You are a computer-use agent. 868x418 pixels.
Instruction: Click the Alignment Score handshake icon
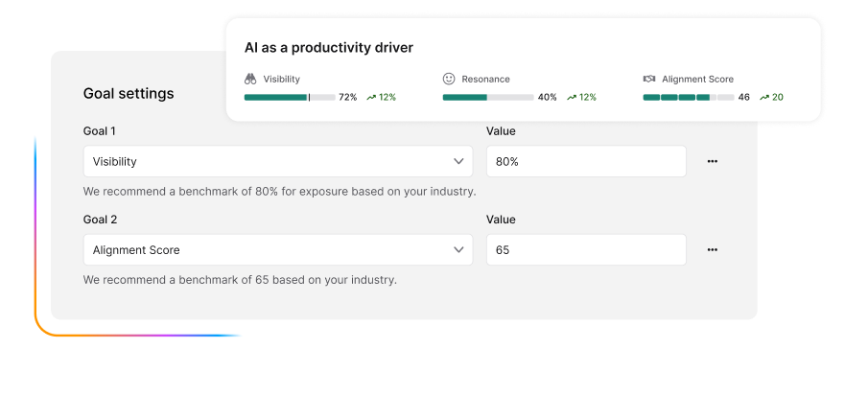pos(649,80)
